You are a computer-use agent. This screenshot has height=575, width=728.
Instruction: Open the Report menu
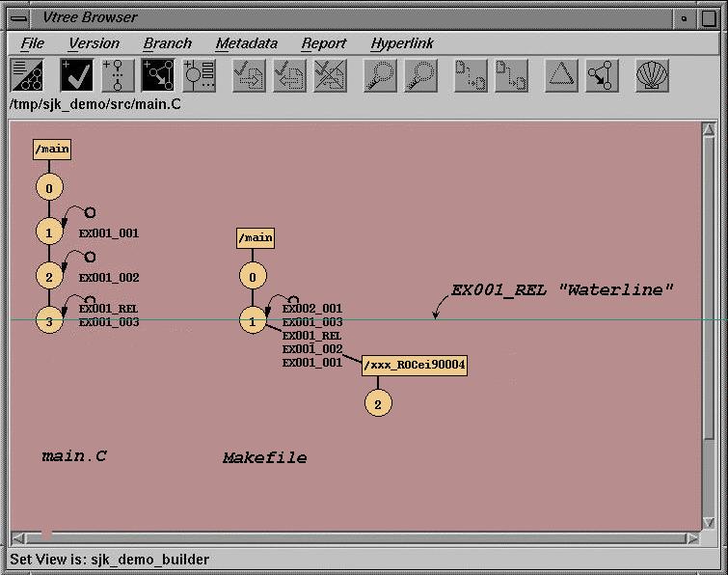(x=324, y=43)
